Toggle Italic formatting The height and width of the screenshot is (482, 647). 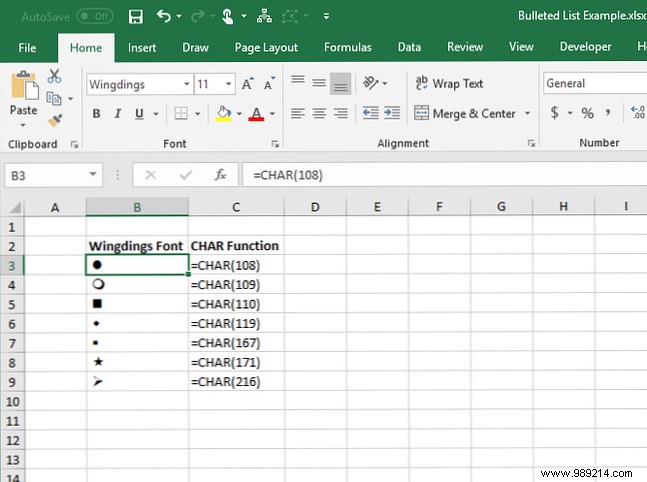click(x=118, y=113)
